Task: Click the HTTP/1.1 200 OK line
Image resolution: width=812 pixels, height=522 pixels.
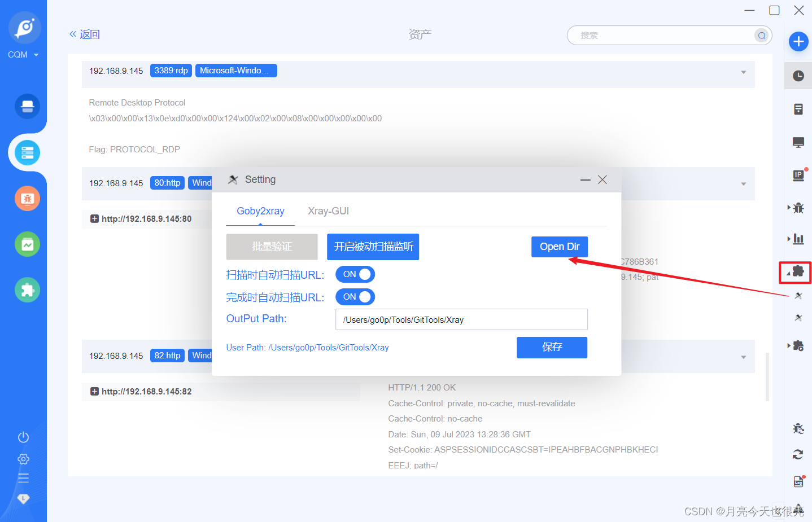Action: tap(422, 388)
